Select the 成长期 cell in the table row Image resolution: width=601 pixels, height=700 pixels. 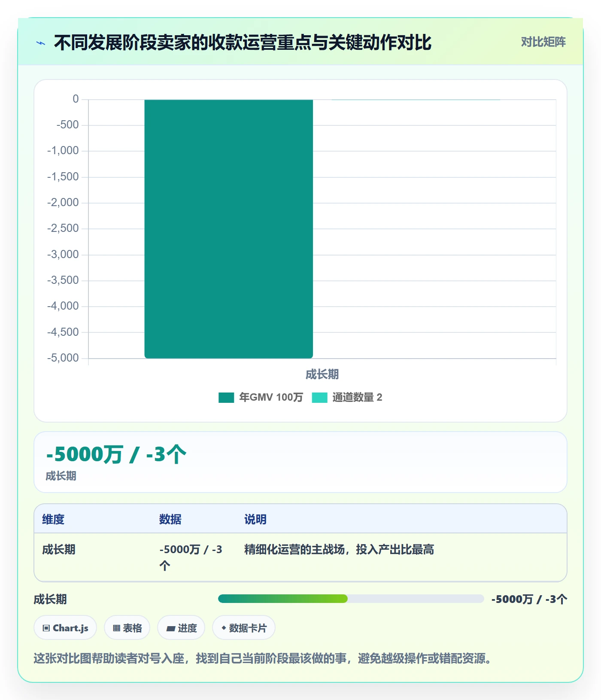click(x=59, y=549)
